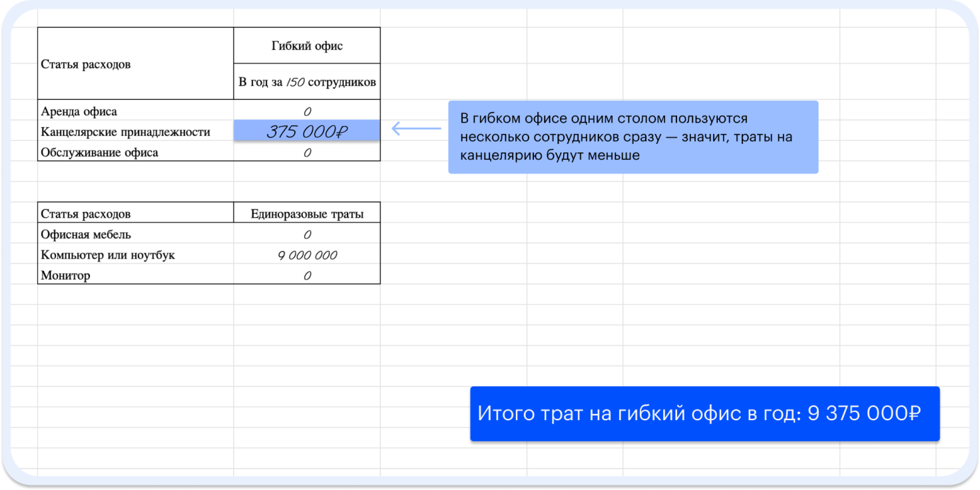Screen dimensions: 980x490
Task: Click the "Канцелярские принадлежности" cell
Action: pyautogui.click(x=135, y=132)
